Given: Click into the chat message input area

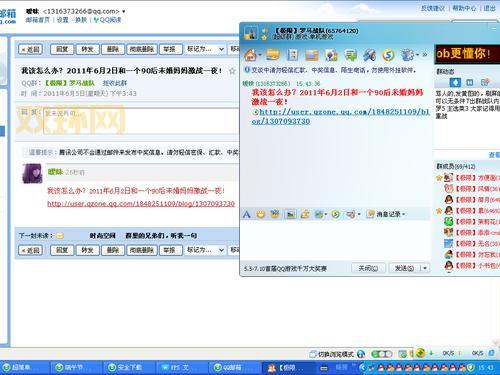Looking at the screenshot, I should (335, 240).
